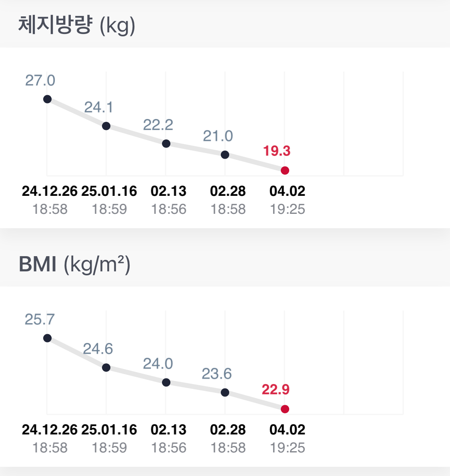Image resolution: width=450 pixels, height=476 pixels.
Task: Tap the red 19.3 body fat point
Action: point(285,170)
